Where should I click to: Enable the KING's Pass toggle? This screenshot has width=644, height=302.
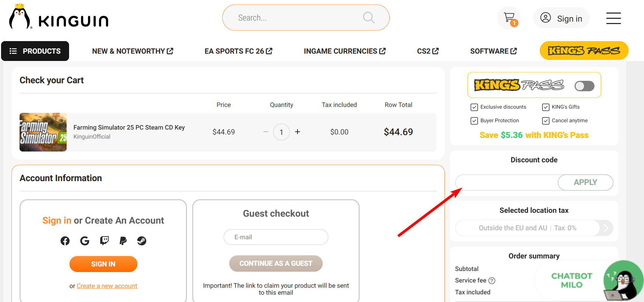584,86
